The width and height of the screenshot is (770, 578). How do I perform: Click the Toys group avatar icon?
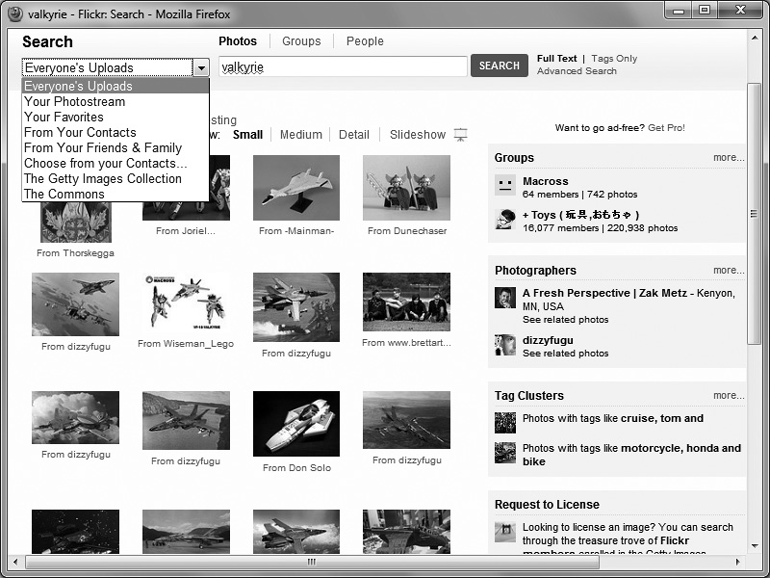(x=505, y=220)
